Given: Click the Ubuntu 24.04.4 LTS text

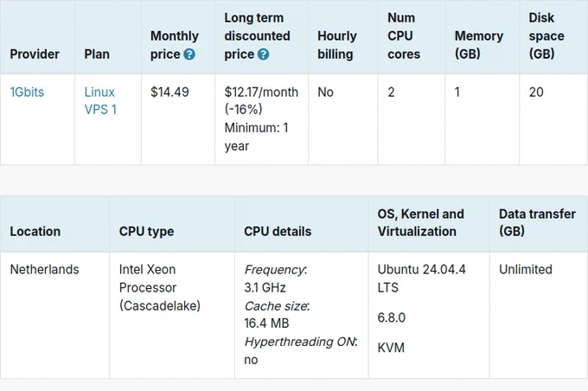Looking at the screenshot, I should click(x=421, y=279).
